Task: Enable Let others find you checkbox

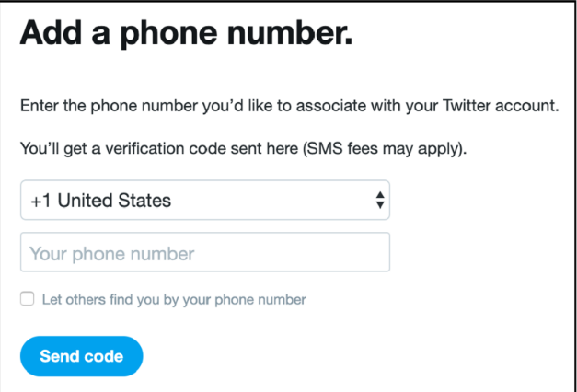Action: coord(28,298)
